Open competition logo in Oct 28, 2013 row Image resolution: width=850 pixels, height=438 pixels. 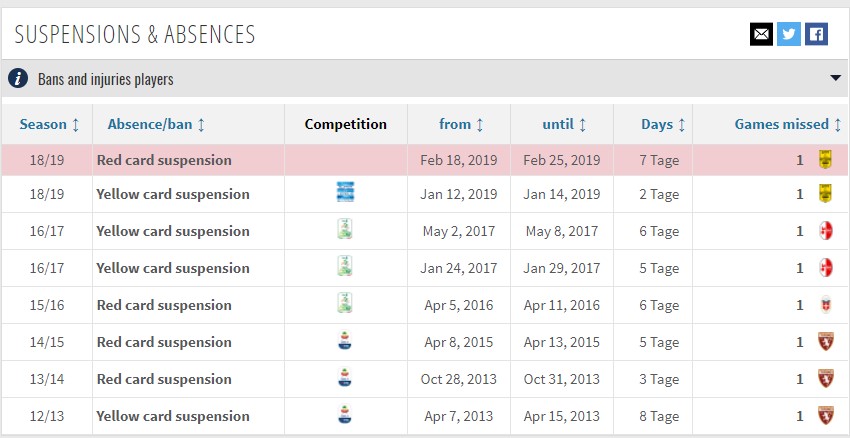345,377
